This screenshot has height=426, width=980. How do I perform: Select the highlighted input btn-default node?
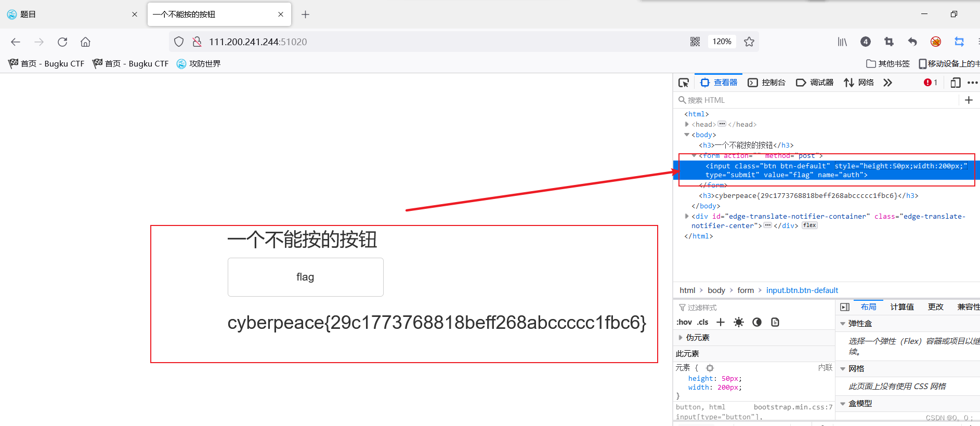coord(827,170)
